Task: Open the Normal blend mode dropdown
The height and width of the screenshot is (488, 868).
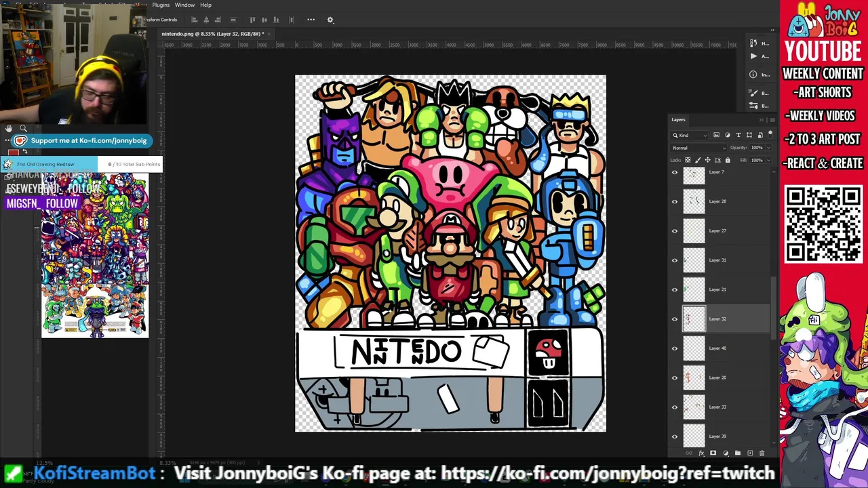Action: coord(698,148)
